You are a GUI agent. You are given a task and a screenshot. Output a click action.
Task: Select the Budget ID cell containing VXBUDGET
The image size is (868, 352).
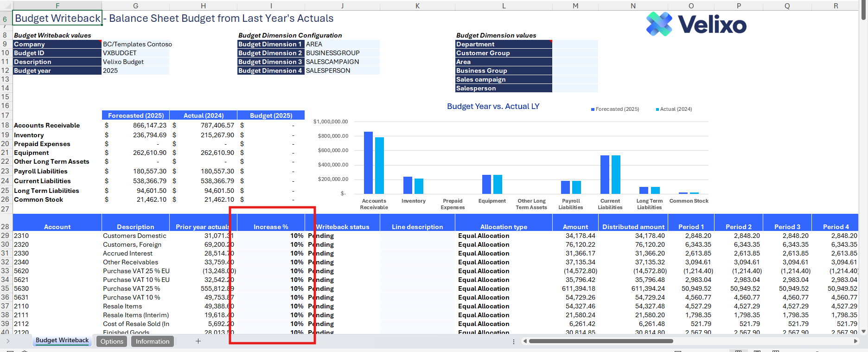[x=135, y=53]
